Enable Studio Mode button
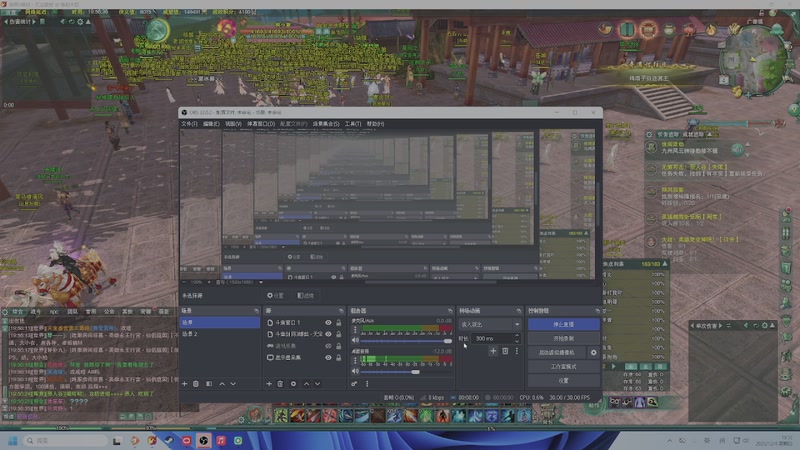 coord(564,367)
